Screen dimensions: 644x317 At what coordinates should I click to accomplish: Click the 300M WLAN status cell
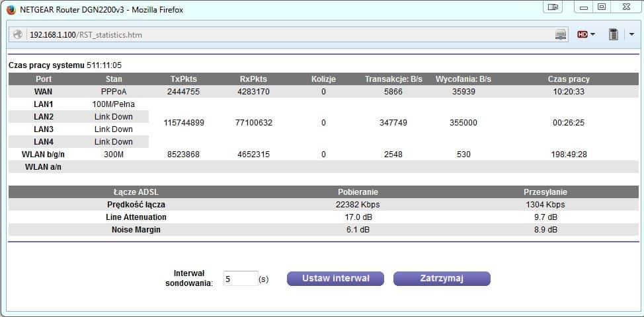114,155
